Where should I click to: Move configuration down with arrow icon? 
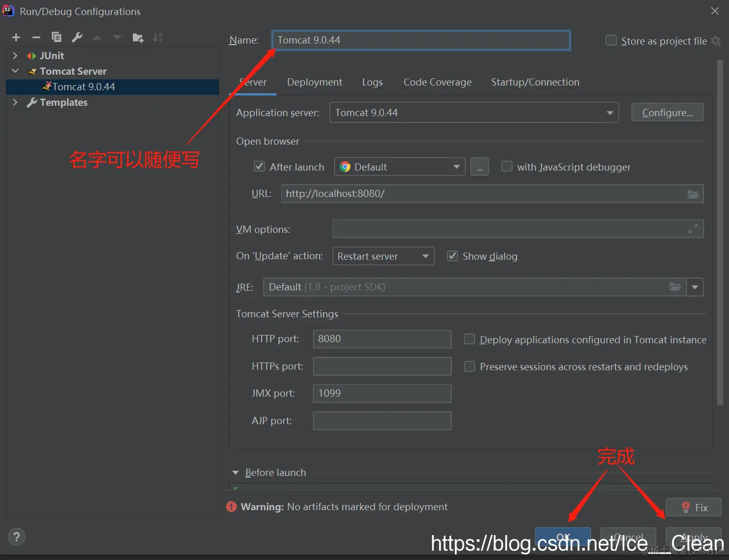(117, 37)
